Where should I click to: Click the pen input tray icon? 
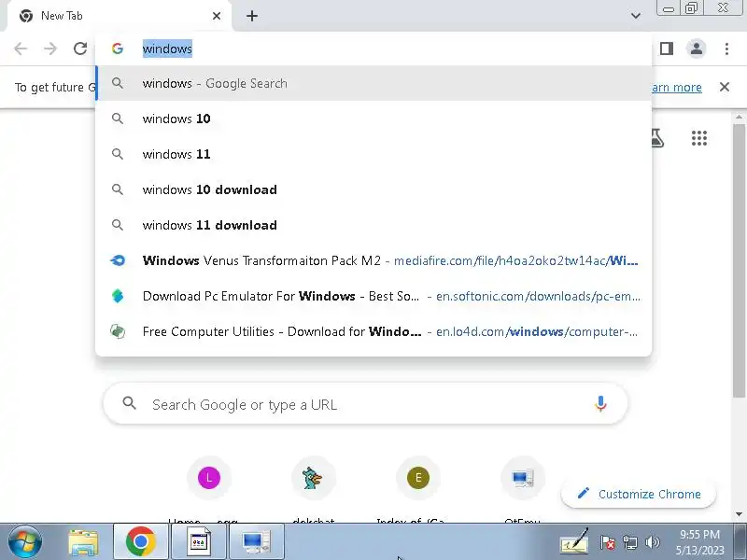pyautogui.click(x=575, y=542)
